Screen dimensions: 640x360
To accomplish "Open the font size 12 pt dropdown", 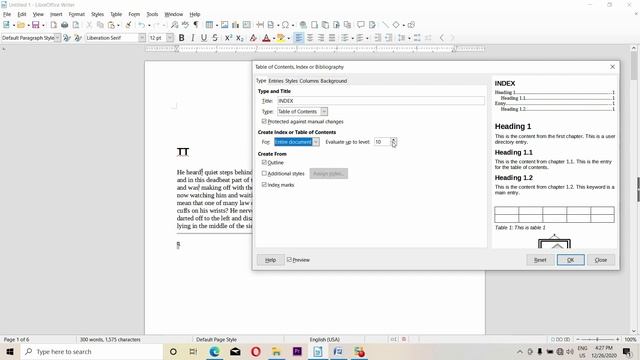I will pos(170,38).
